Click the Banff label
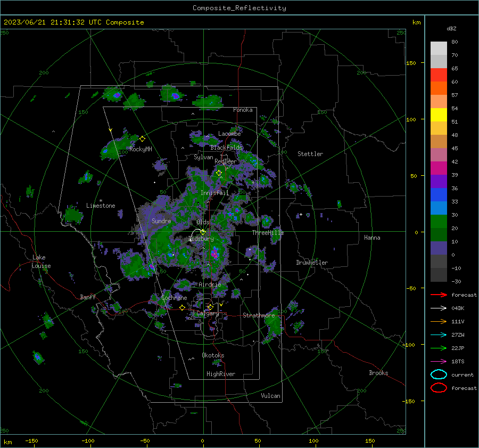This screenshot has width=479, height=448. click(88, 297)
